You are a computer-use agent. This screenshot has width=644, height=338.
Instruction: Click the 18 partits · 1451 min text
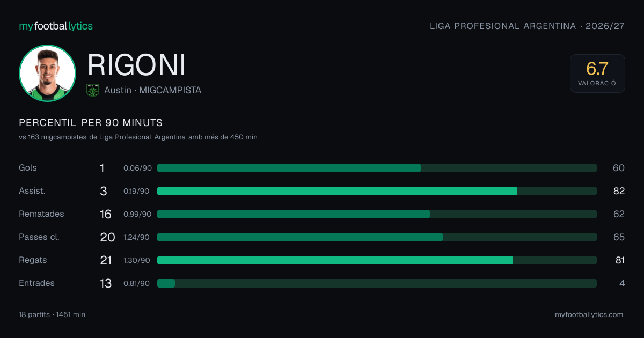click(52, 315)
